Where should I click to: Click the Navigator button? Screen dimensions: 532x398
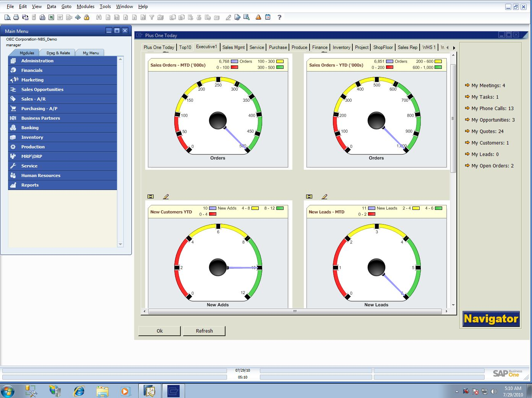tap(491, 319)
